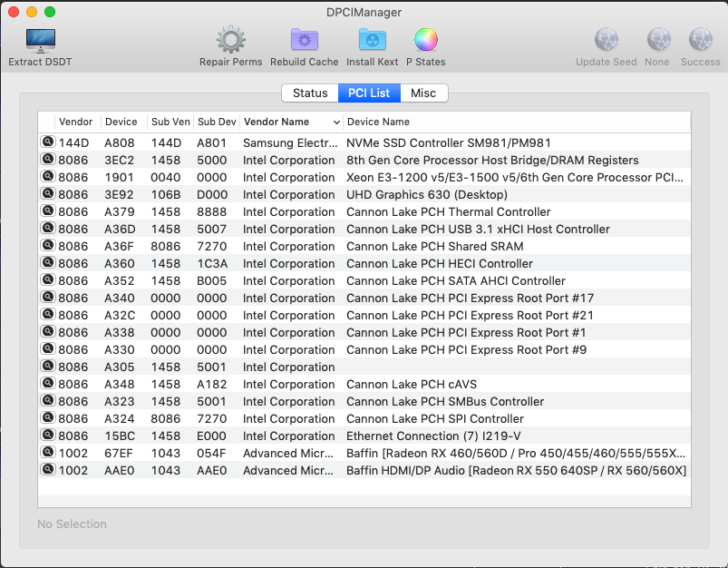Select 'Cannon Lake PCH SATA AHCI Controller' entry

(456, 280)
